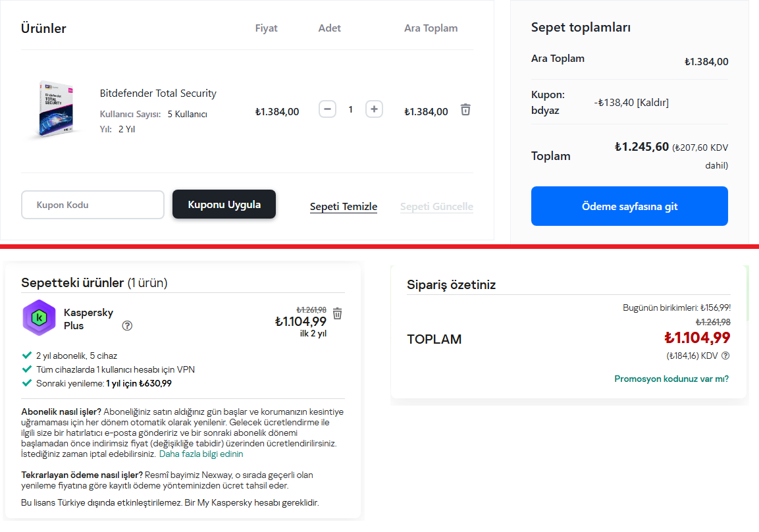Click the red ₺1.104,99 total price
Viewport: 759px width, 532px height.
coord(697,338)
